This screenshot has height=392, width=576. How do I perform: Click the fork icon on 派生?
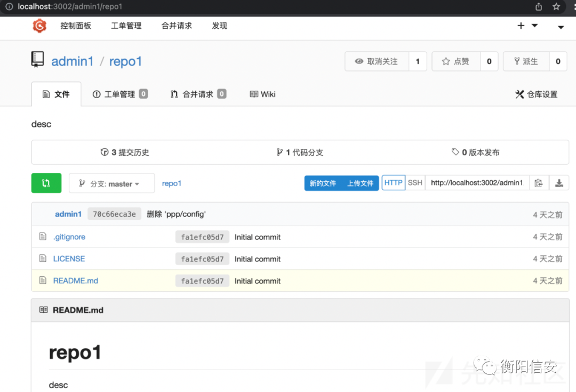click(517, 61)
